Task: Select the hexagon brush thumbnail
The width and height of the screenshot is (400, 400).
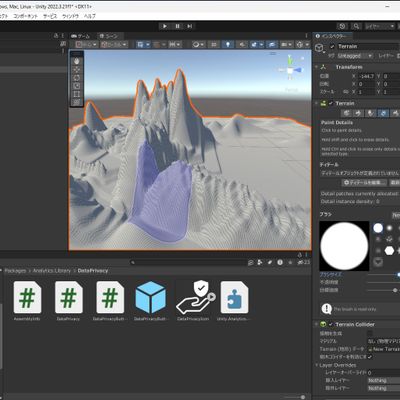Action: pyautogui.click(x=389, y=250)
